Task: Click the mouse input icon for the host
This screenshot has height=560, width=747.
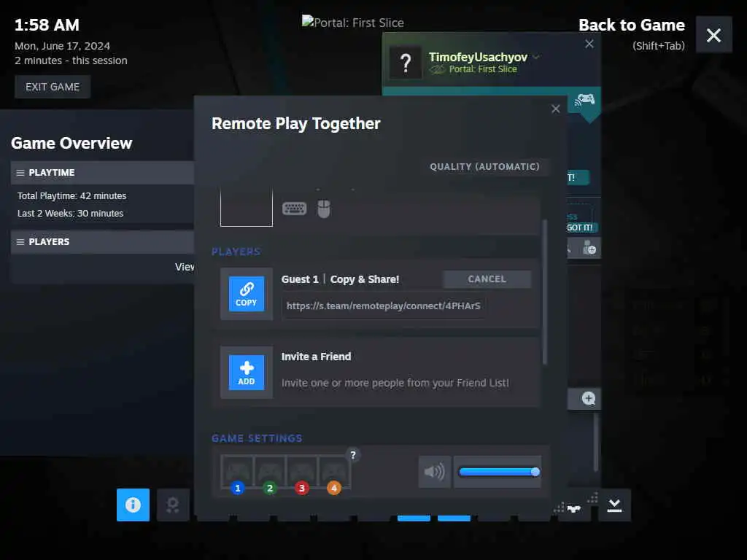Action: (323, 209)
